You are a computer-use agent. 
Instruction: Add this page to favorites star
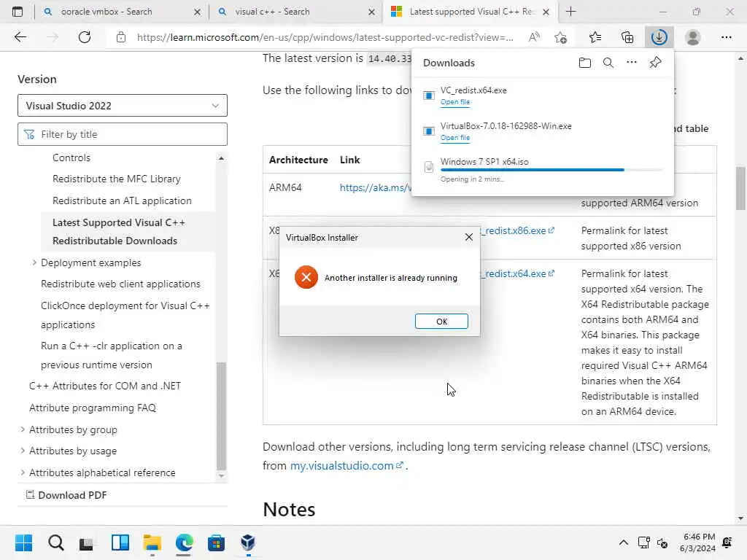tap(561, 37)
